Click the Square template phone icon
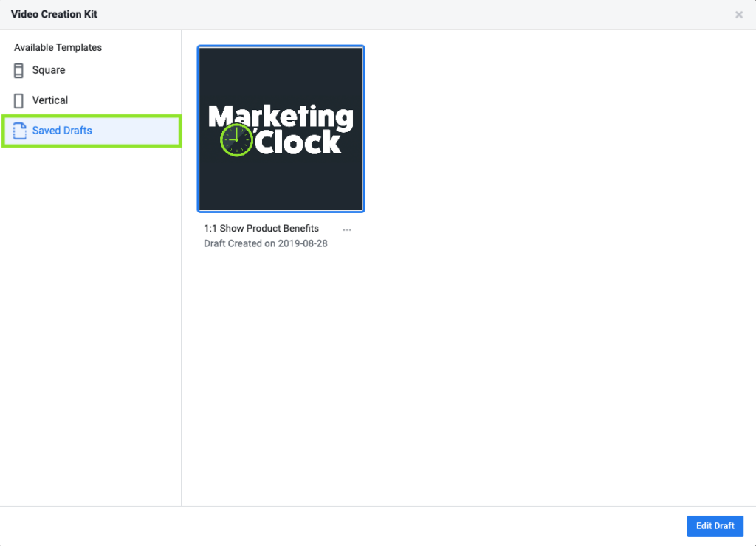 [x=18, y=70]
